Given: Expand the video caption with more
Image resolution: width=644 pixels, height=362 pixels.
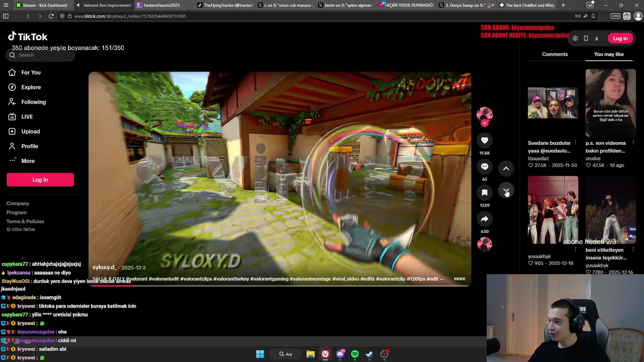Looking at the screenshot, I should [459, 279].
